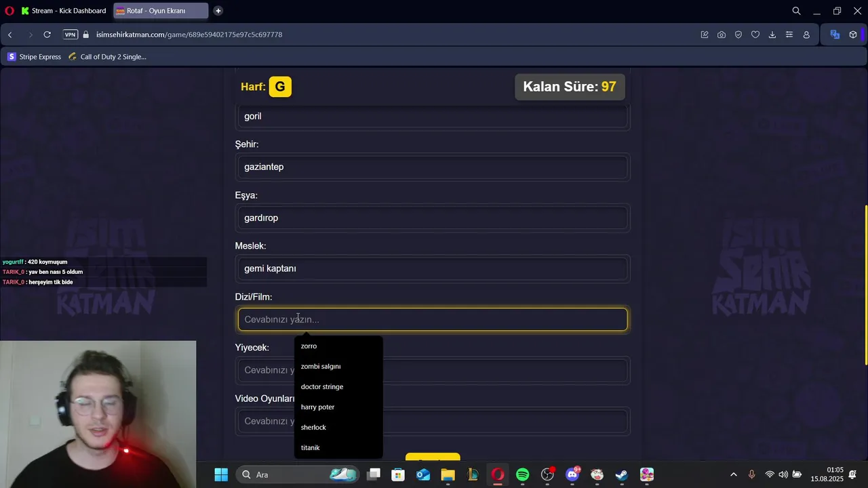
Task: Open the Wi-Fi network tray icon
Action: pos(770,474)
